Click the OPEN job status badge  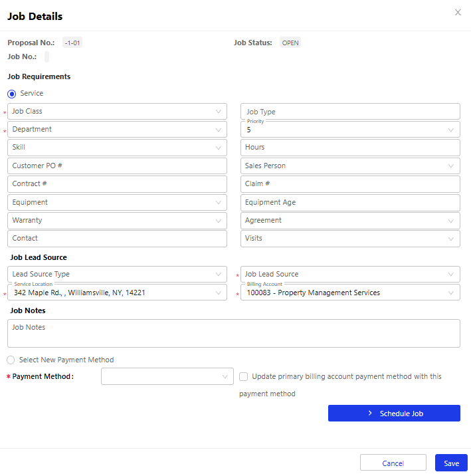click(x=290, y=43)
